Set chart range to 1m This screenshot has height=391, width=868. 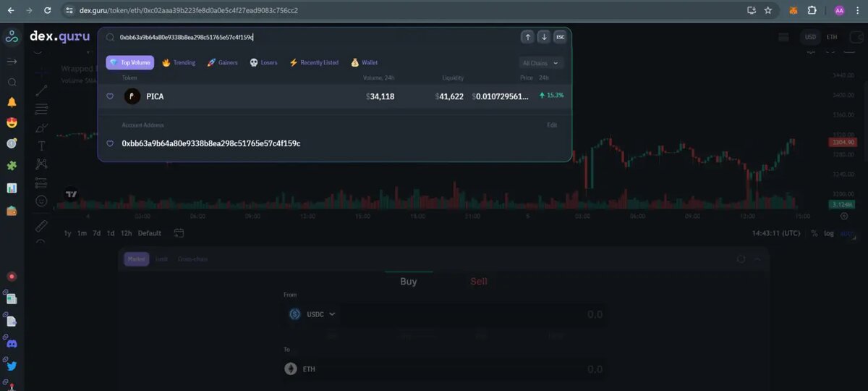pyautogui.click(x=82, y=233)
